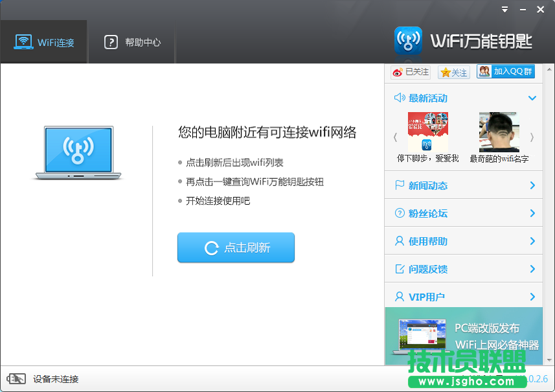Toggle the star 关注 follow button

(453, 72)
